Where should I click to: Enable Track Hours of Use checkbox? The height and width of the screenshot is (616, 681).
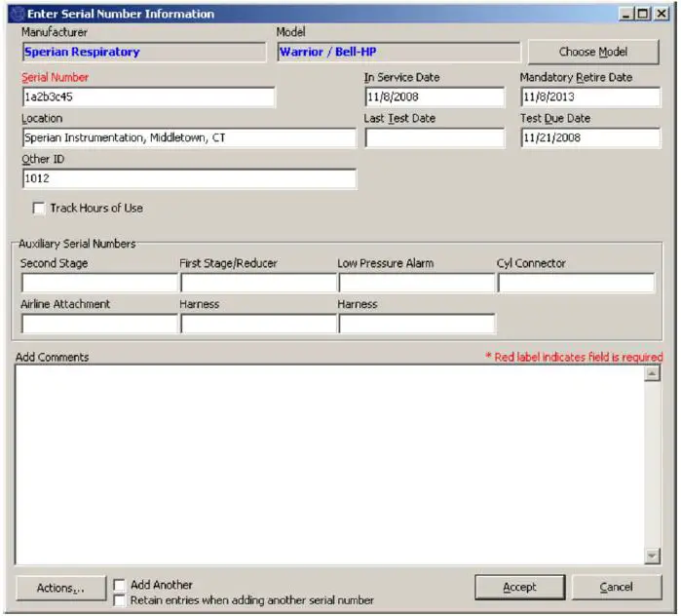tap(39, 208)
